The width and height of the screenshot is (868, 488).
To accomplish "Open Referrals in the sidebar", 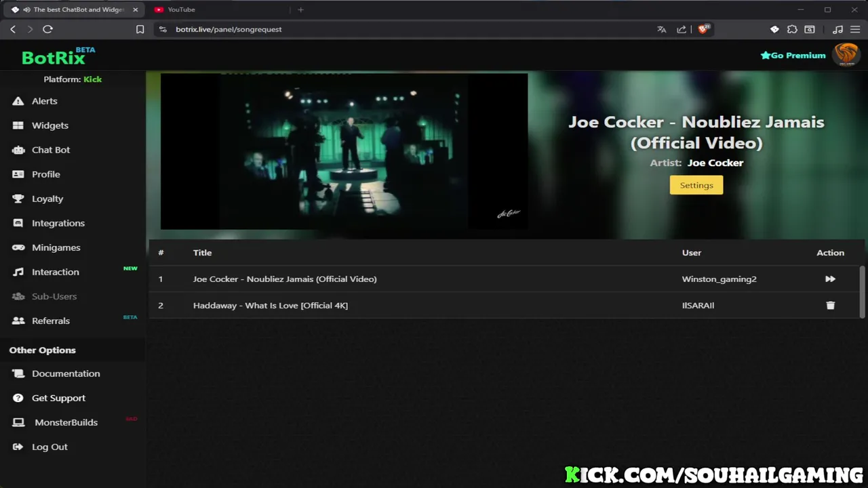I will [x=51, y=321].
